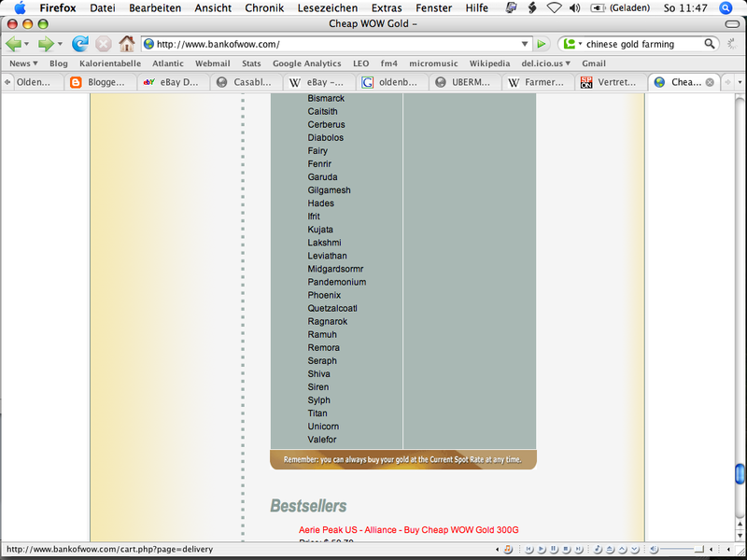Open the Apple menu
747x560 pixels.
20,7
